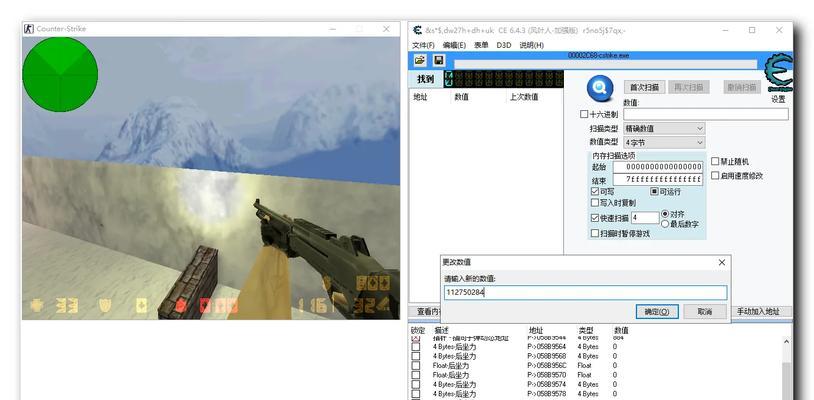Open the 编辑(E) menu

pyautogui.click(x=454, y=45)
